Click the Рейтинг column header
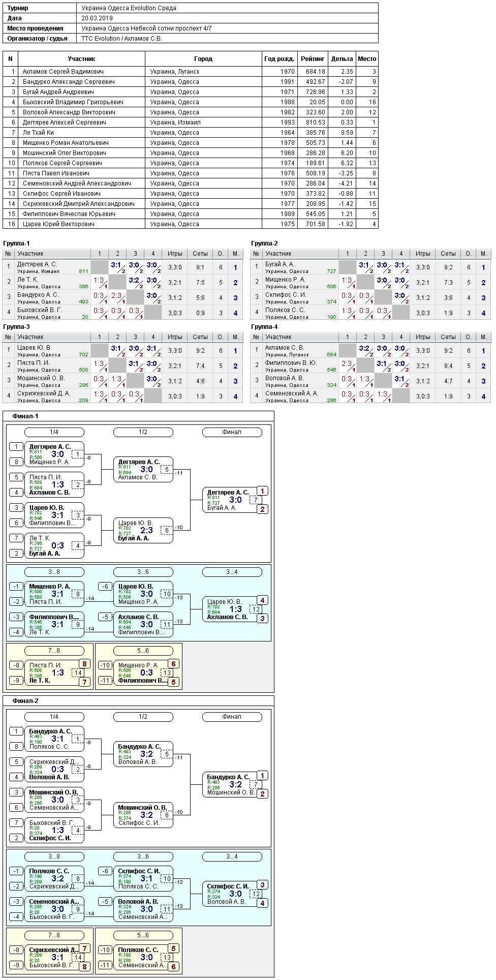Image resolution: width=496 pixels, height=980 pixels. pyautogui.click(x=313, y=59)
